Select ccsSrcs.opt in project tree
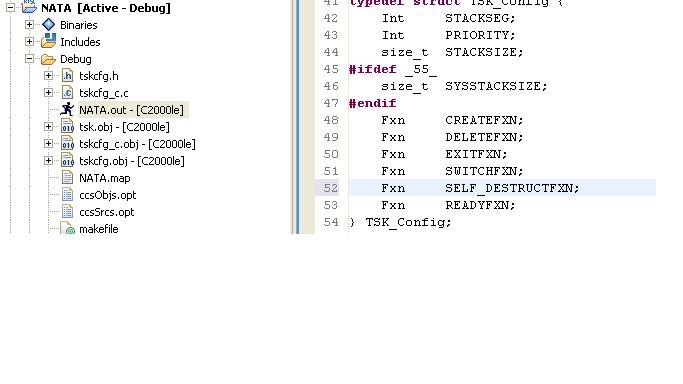This screenshot has width=683, height=384. coord(107,212)
